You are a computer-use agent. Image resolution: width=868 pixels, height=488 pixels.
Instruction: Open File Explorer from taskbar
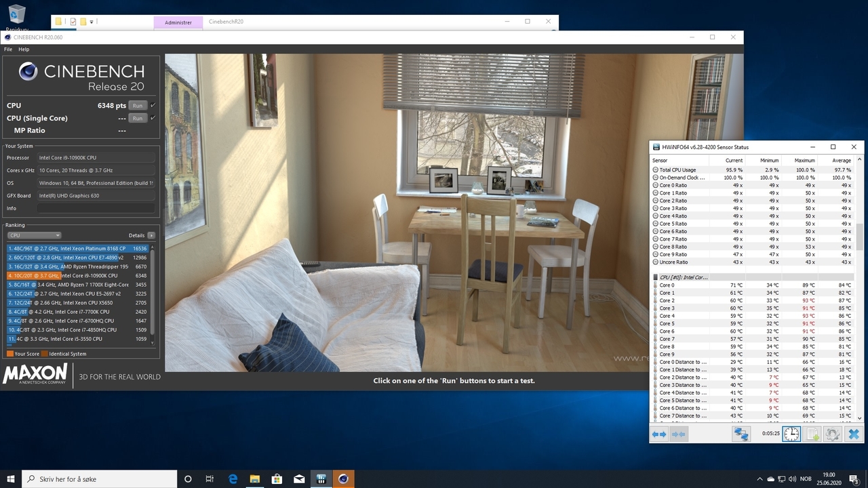254,479
